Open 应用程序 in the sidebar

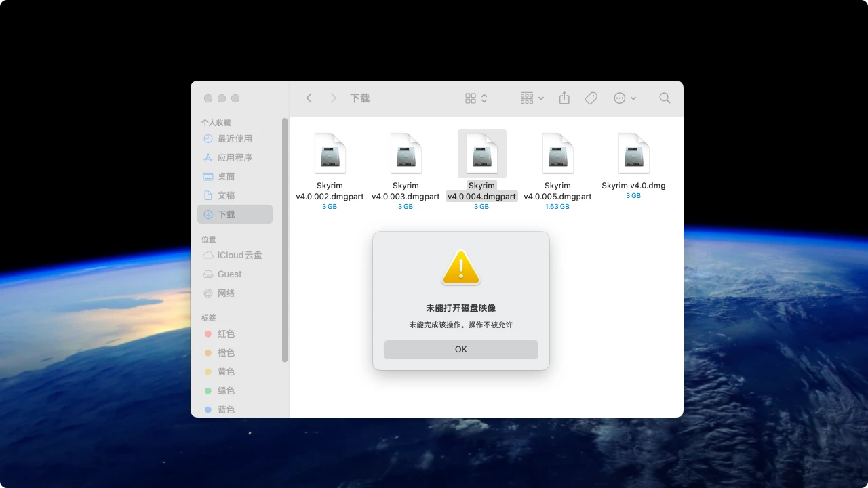[x=235, y=157]
